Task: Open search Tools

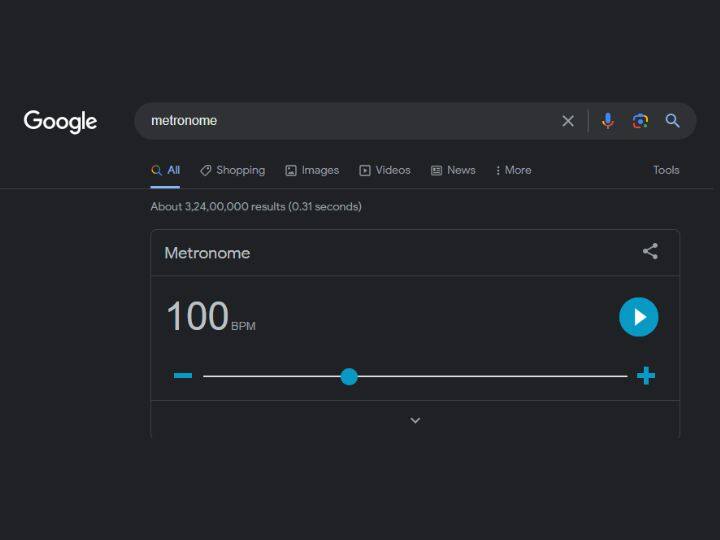Action: [x=666, y=170]
